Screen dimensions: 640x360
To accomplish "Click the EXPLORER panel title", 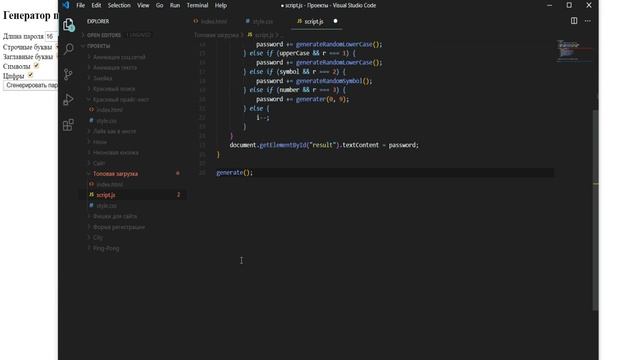I will (x=98, y=21).
